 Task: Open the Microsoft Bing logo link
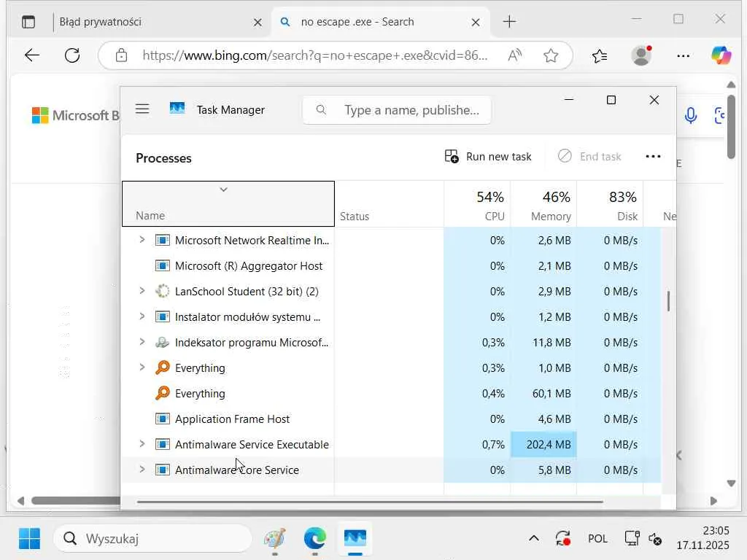tap(75, 115)
